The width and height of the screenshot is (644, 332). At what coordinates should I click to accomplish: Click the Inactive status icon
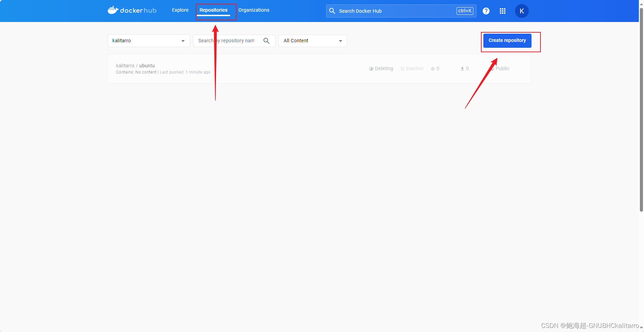[x=402, y=69]
